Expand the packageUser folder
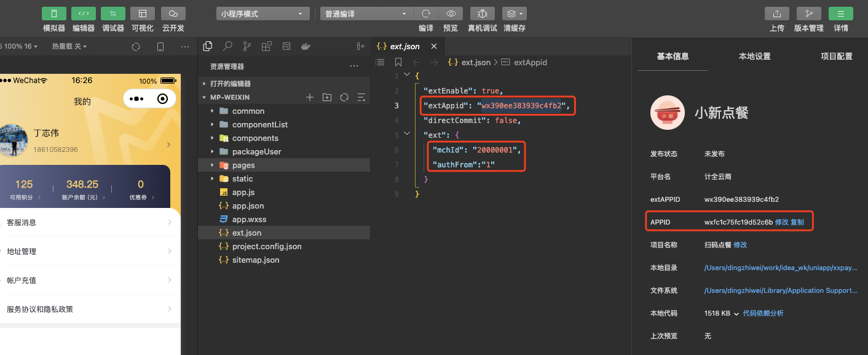Screen dimensions: 868x355 pyautogui.click(x=284, y=152)
